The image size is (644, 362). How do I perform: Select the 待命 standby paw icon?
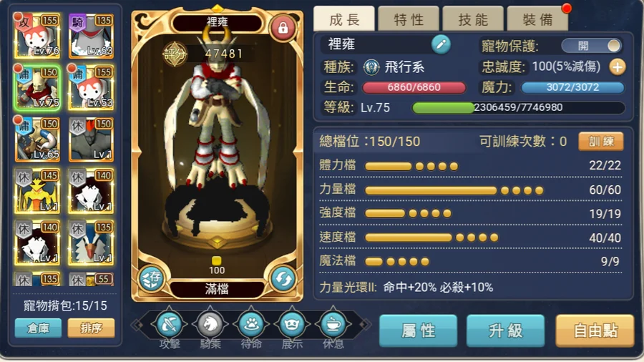pos(251,324)
